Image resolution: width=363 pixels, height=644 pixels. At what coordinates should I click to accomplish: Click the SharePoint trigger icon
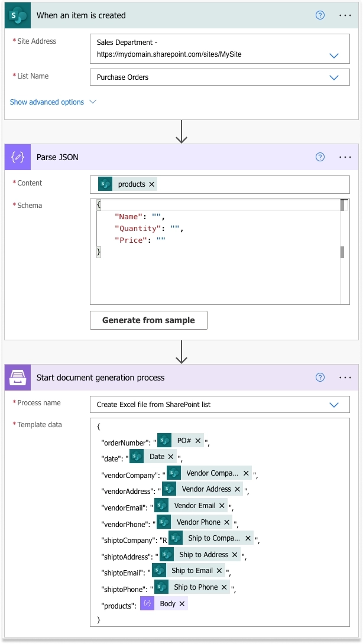pyautogui.click(x=18, y=15)
